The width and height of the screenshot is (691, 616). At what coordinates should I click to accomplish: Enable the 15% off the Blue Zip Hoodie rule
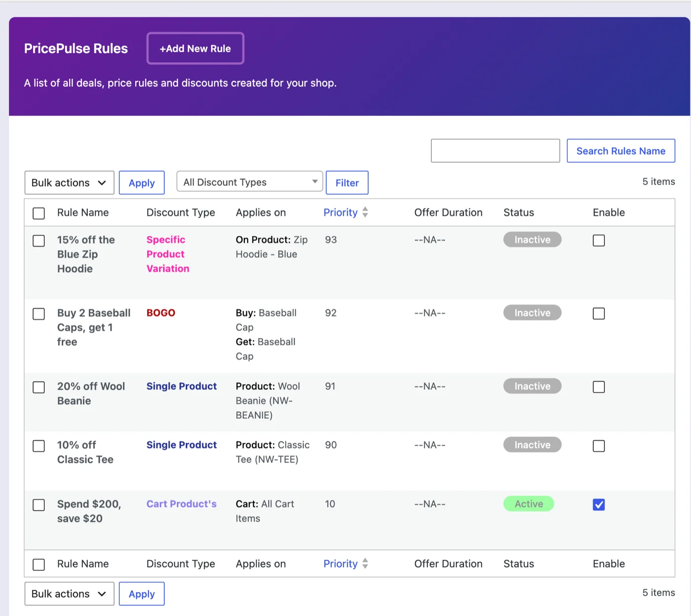click(599, 240)
